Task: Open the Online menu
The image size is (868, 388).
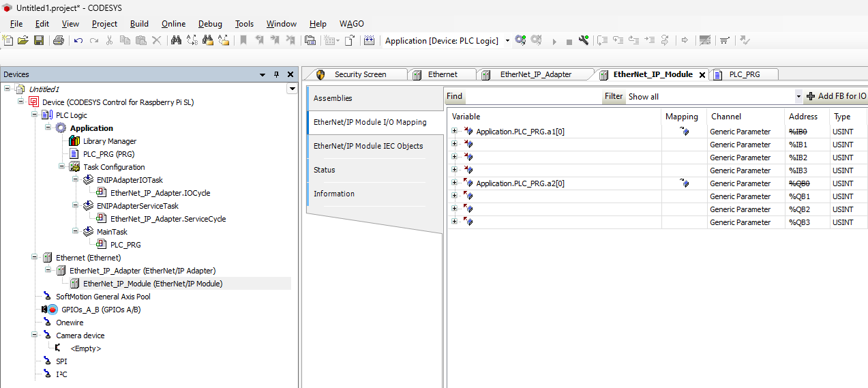Action: tap(173, 23)
